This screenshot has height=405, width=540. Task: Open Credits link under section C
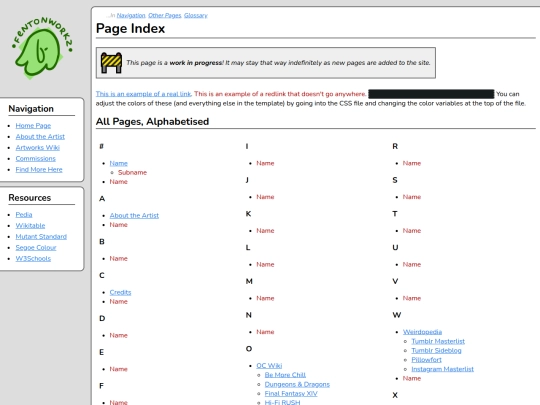tap(120, 292)
